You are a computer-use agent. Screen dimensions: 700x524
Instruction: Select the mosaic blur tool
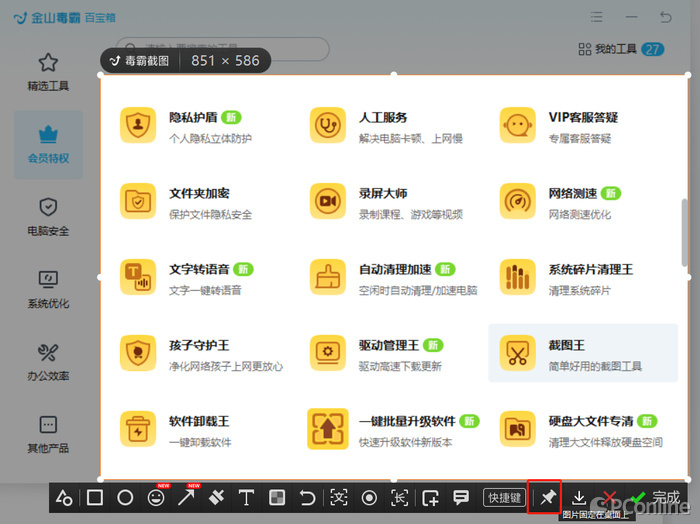pos(277,497)
